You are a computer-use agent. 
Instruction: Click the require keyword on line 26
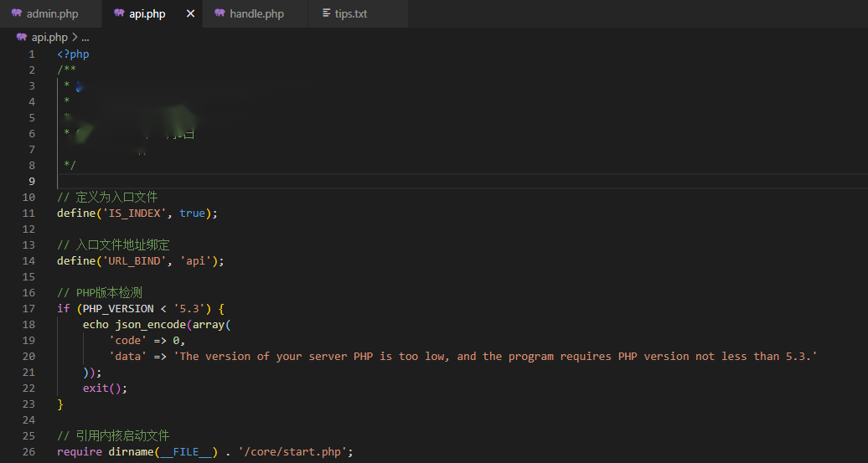(80, 452)
